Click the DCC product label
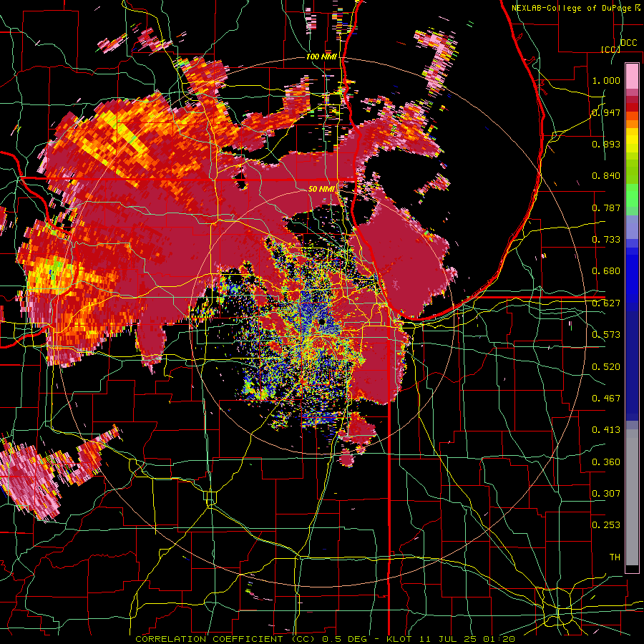Screen dimensions: 644x644 tap(628, 43)
